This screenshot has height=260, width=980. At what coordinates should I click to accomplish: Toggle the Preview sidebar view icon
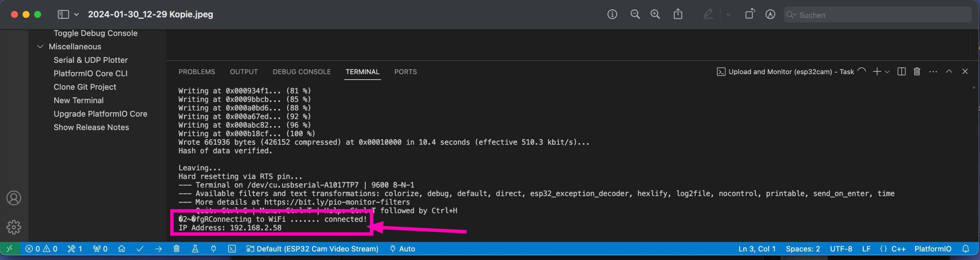click(63, 15)
